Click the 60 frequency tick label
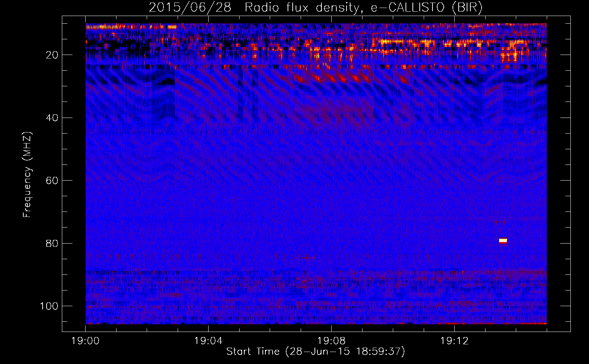 click(x=52, y=181)
